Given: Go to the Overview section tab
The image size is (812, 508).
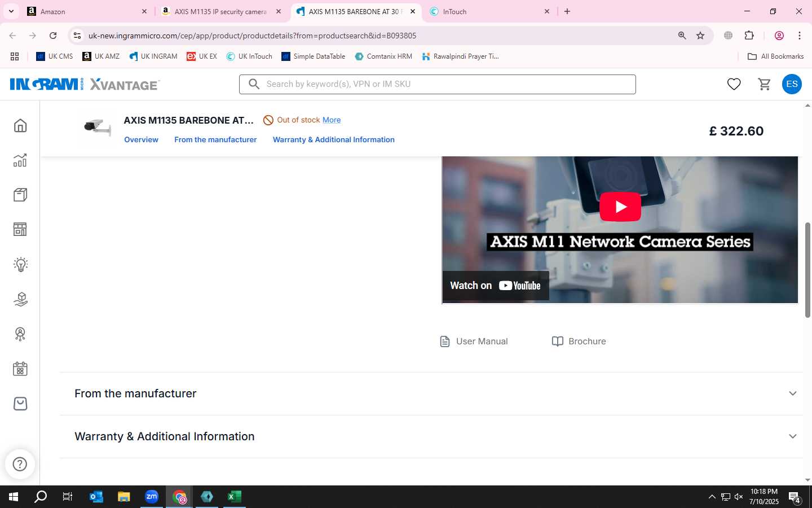Looking at the screenshot, I should point(141,139).
